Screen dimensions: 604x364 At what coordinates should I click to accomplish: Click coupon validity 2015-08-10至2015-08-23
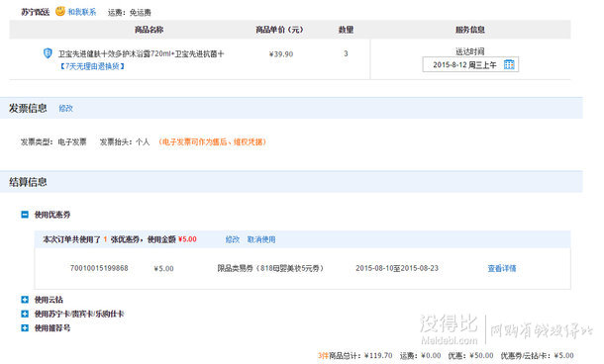[397, 268]
